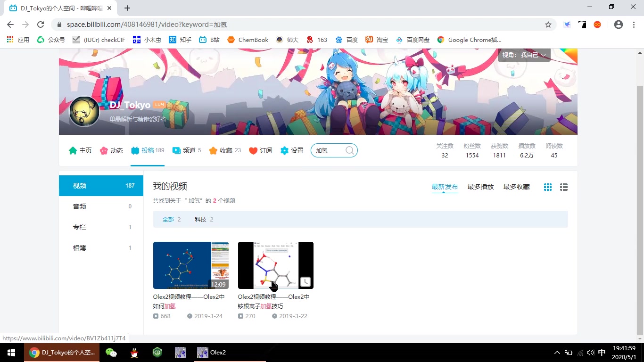Open the 163 mail bookmark

(317, 40)
